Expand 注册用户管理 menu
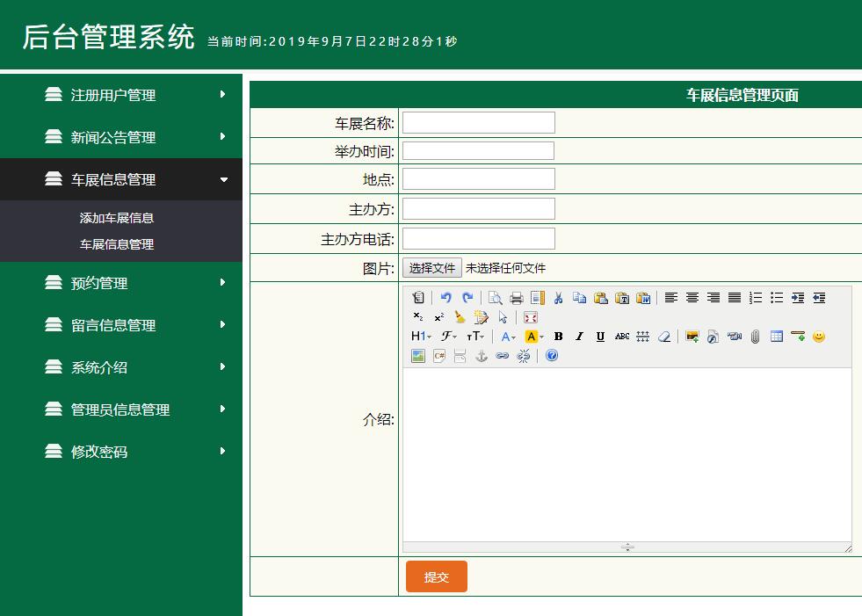This screenshot has height=616, width=862. tap(121, 95)
